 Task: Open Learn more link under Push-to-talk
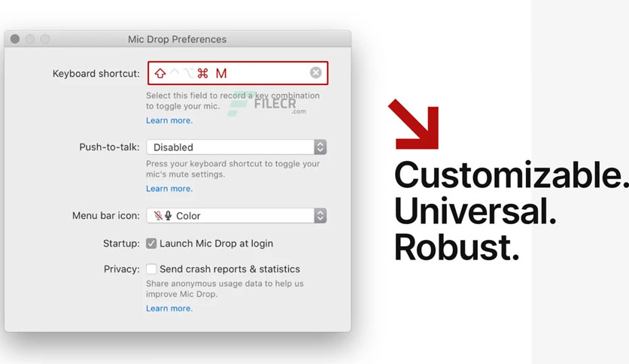(x=169, y=189)
